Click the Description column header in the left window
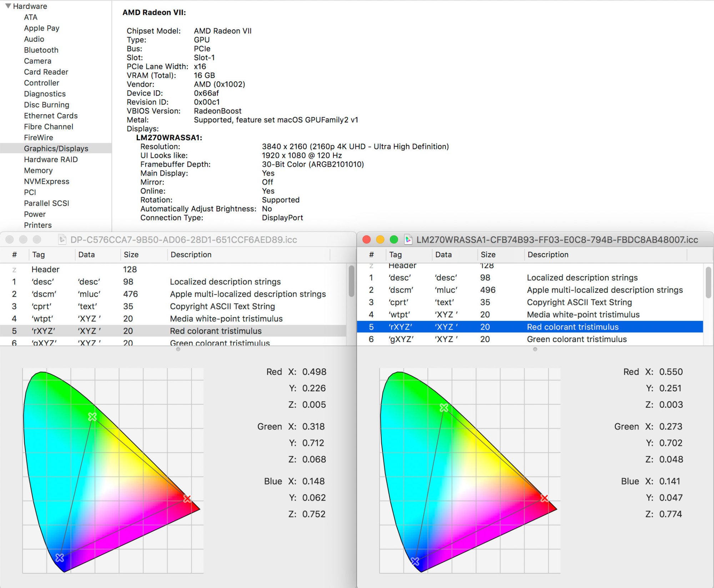Viewport: 714px width, 588px height. 191,254
